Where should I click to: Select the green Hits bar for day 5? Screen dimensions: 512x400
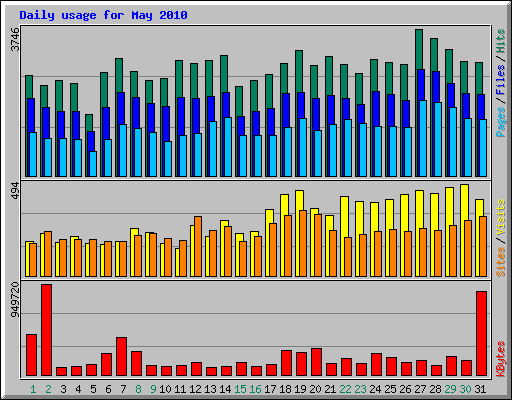click(x=89, y=123)
